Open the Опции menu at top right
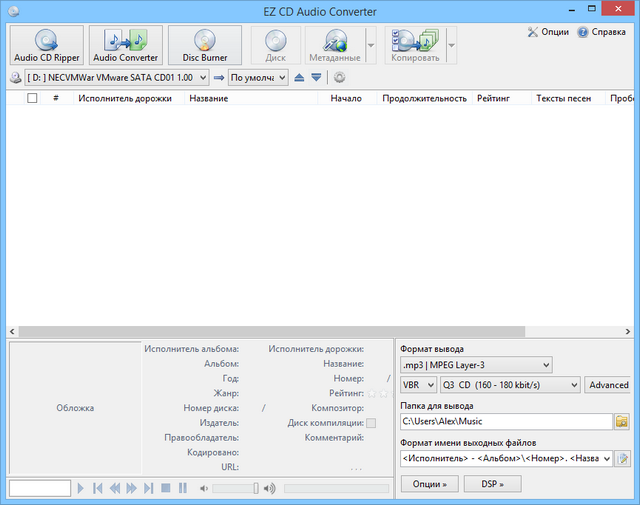Viewport: 640px width, 505px height. click(x=548, y=32)
